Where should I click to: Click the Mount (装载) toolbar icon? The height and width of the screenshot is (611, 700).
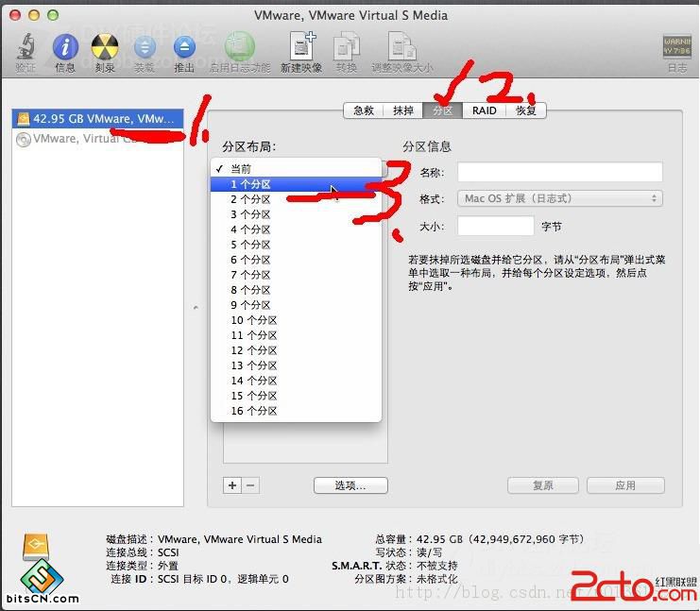tap(145, 47)
